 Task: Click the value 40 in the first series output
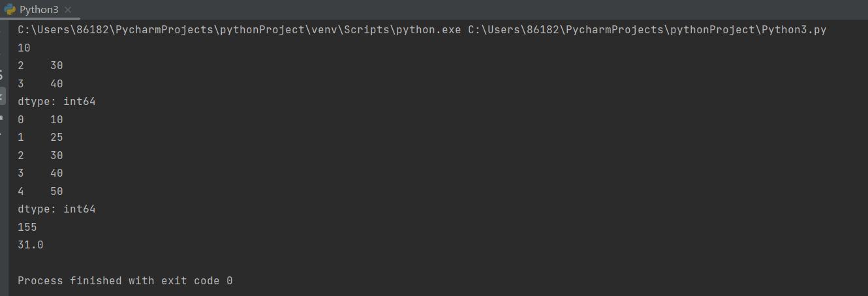tap(56, 84)
